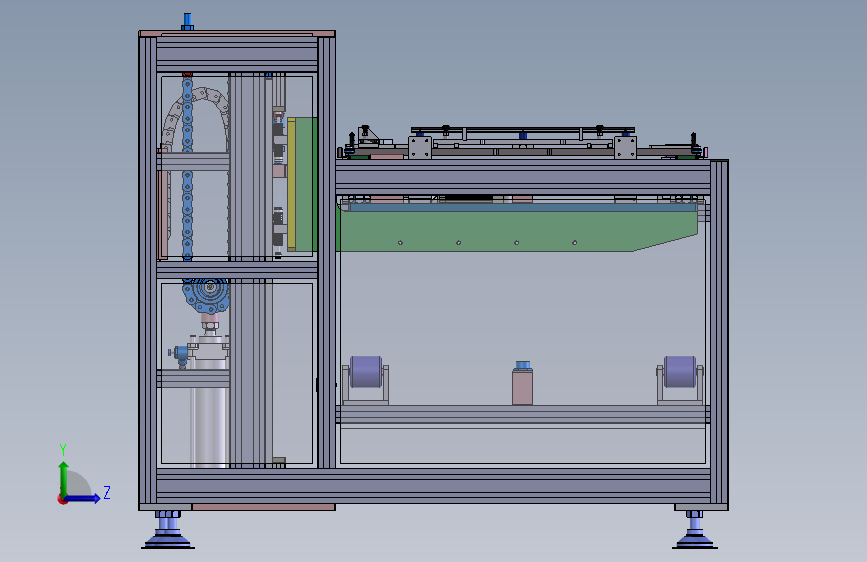Select the left leveling foot
Viewport: 867px width, 562px height.
[x=168, y=530]
